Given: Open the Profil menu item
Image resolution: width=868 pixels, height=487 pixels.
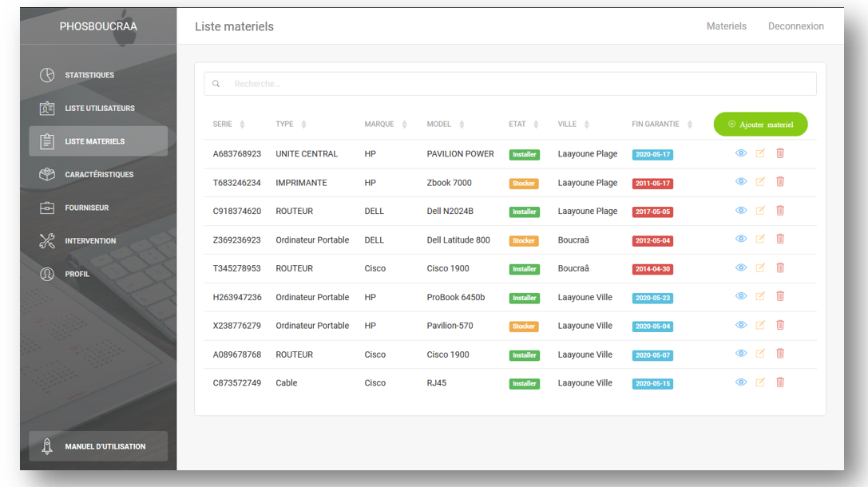Looking at the screenshot, I should (77, 274).
